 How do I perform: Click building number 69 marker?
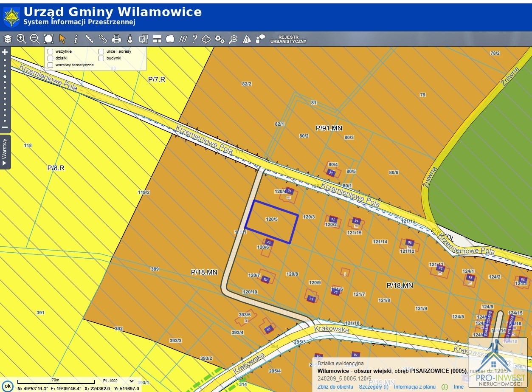click(x=265, y=279)
